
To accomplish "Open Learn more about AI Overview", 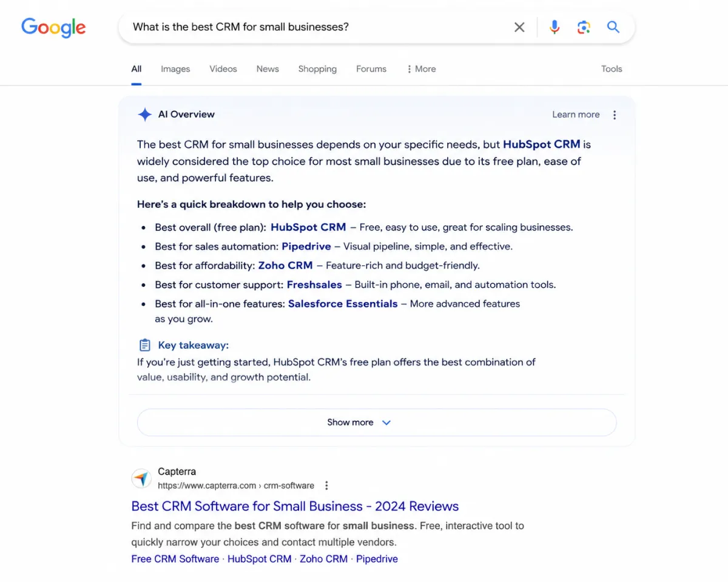I will (576, 115).
